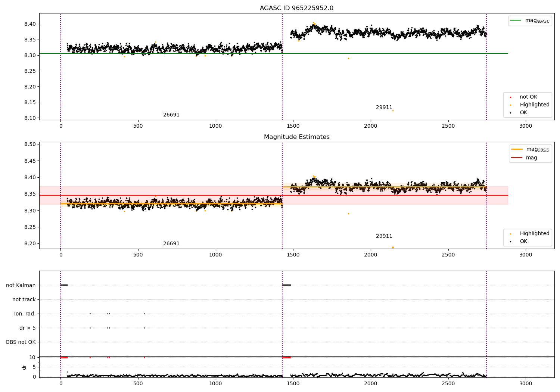
Task: Click 'Highlighted' legend entry in top panel
Action: click(529, 105)
